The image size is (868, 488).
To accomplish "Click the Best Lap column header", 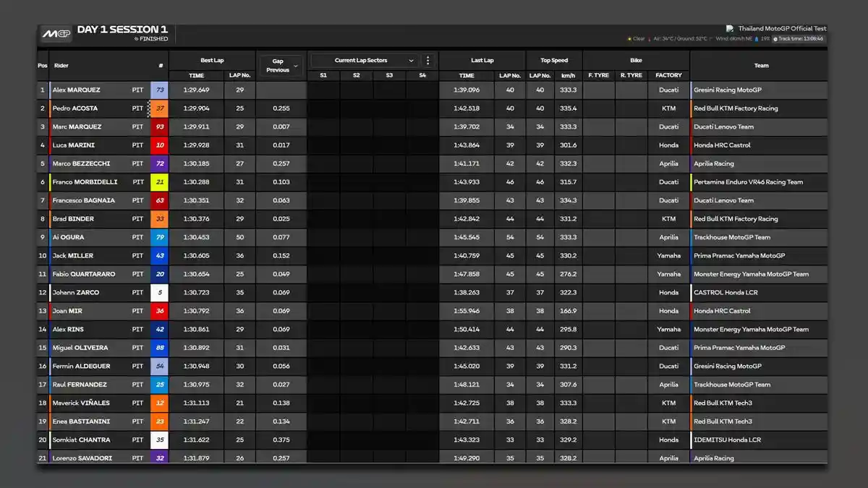I will tap(212, 61).
